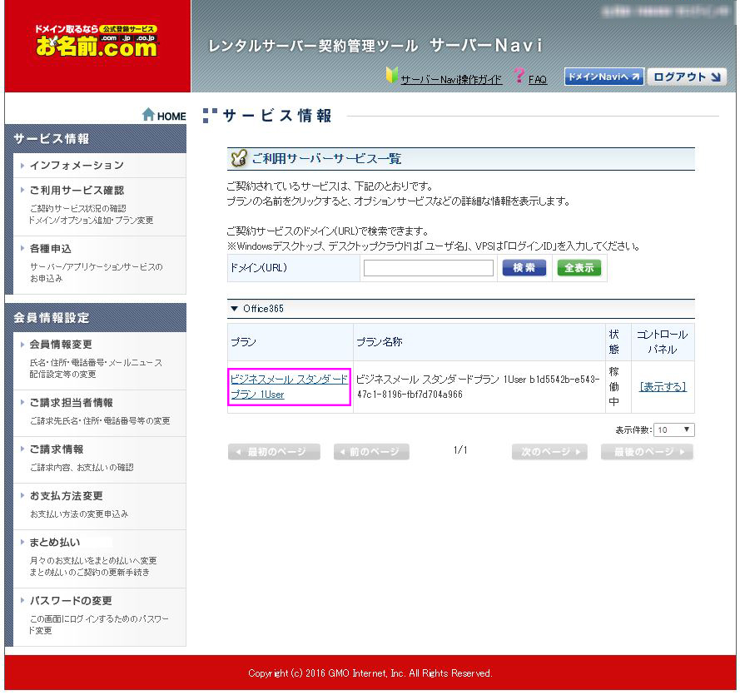Open ご請求担当者情報 menu item
Screen dimensions: 740x700
71,403
